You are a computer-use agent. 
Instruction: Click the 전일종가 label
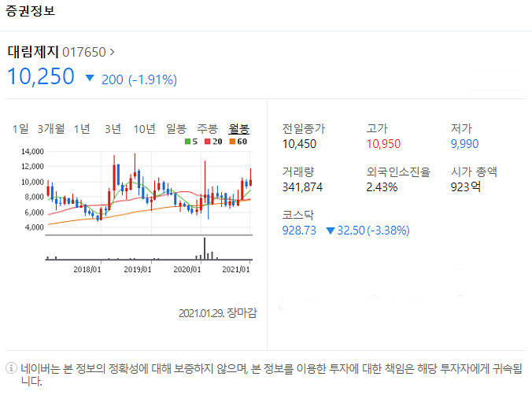click(304, 128)
